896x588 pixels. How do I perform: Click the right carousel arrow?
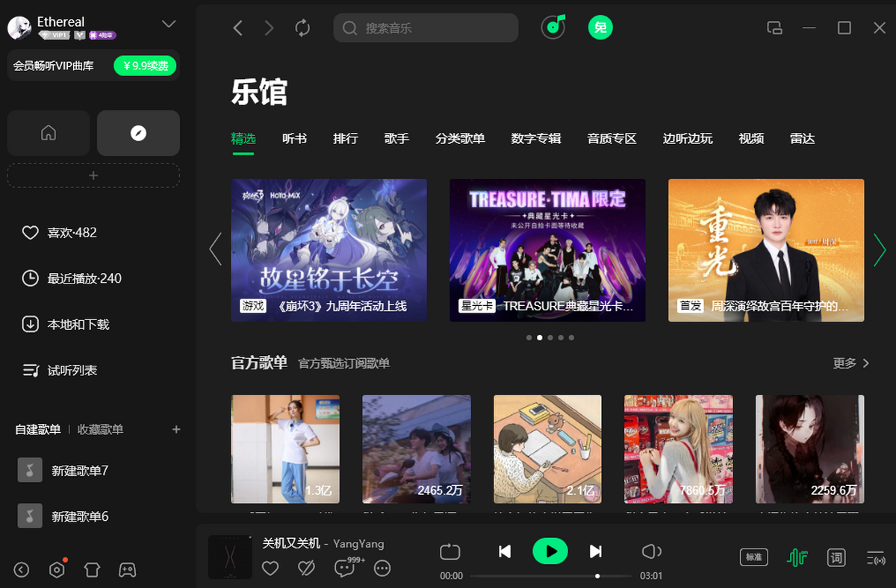click(x=880, y=249)
